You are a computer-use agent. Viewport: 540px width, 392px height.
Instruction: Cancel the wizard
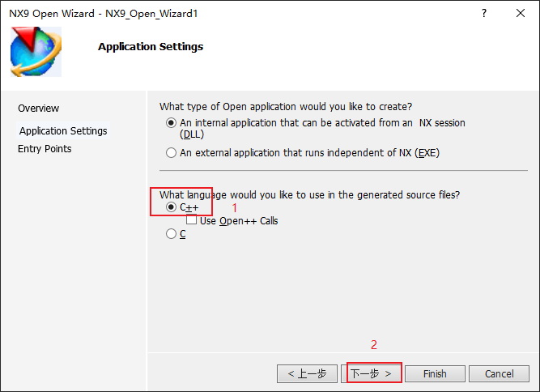pos(499,373)
